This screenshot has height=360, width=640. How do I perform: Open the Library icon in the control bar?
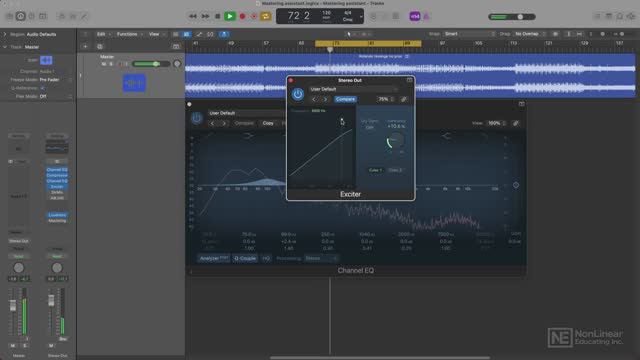(9, 16)
